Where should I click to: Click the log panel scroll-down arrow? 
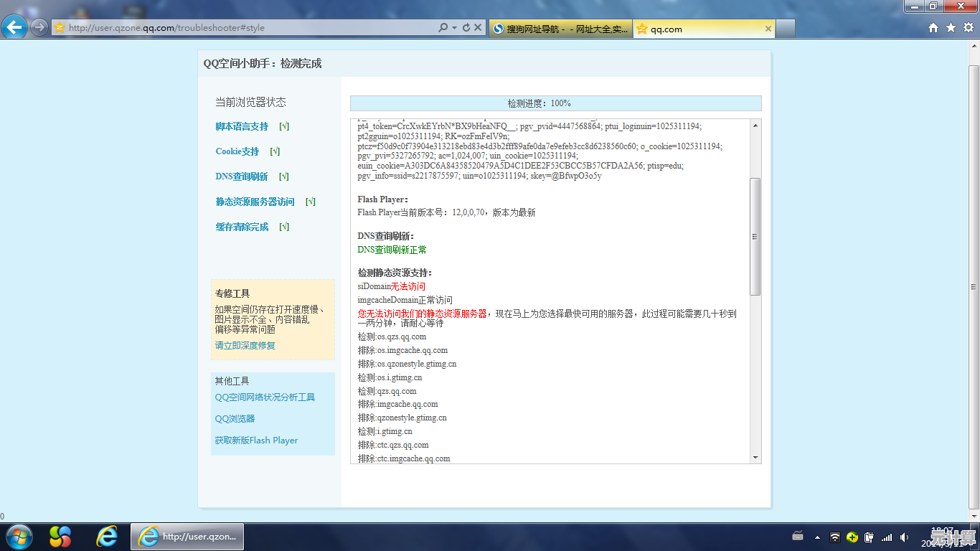coord(755,457)
